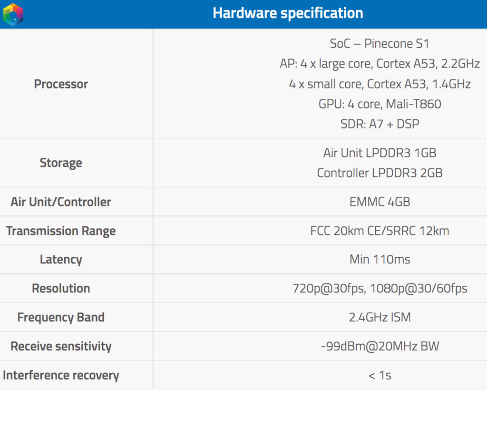Click the colorful hexagon logo icon
487x448 pixels.
tap(13, 14)
